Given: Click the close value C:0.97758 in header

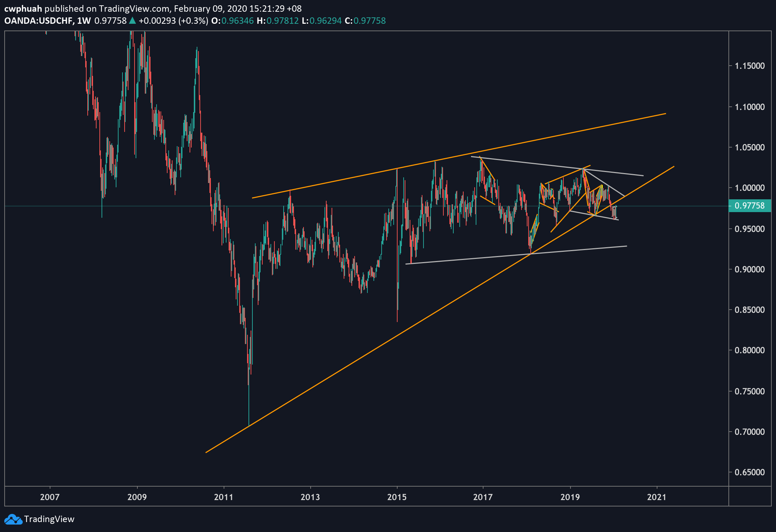Looking at the screenshot, I should tap(365, 21).
